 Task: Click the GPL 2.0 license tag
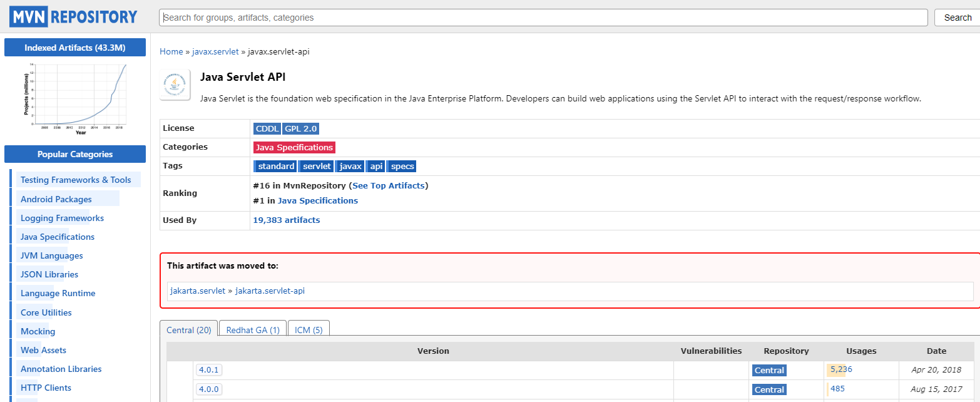click(301, 128)
